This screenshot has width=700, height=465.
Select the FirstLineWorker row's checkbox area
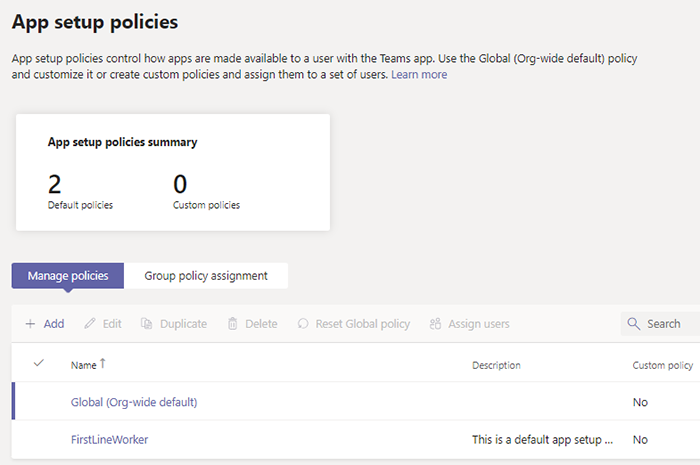click(39, 439)
